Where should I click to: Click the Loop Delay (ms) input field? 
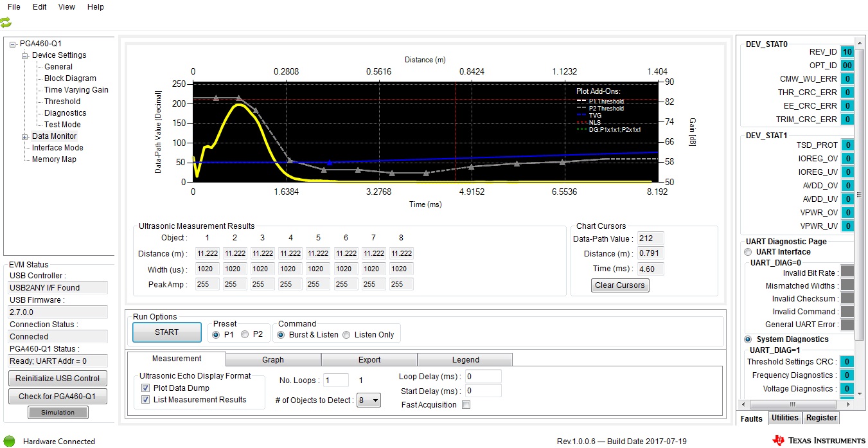pos(483,376)
